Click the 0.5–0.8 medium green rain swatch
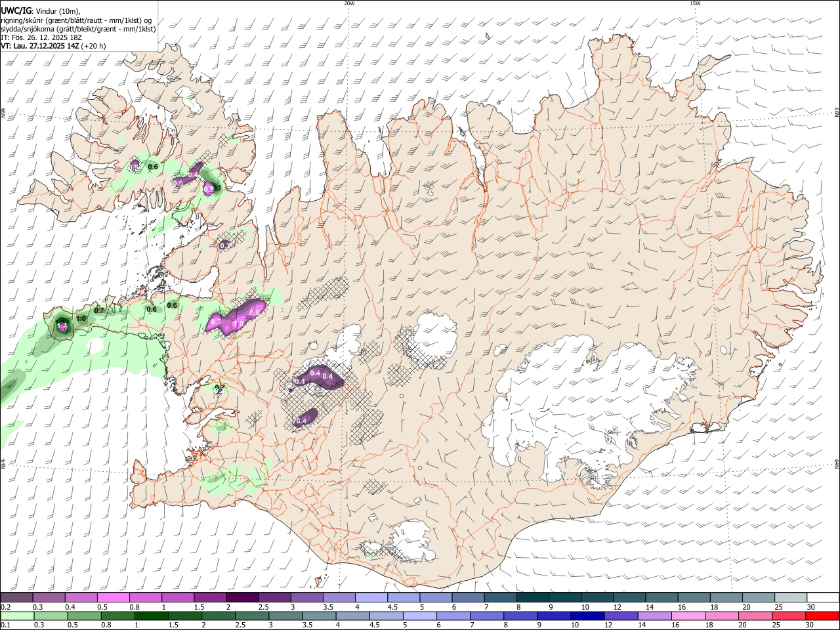Viewport: 840px width, 630px height. (85, 616)
